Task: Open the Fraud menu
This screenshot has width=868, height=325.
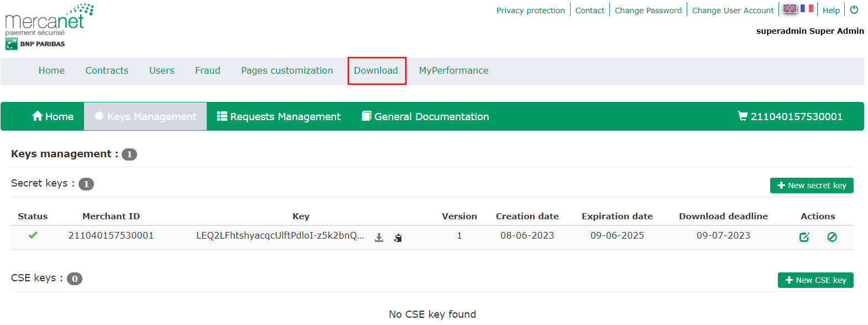Action: pyautogui.click(x=208, y=70)
